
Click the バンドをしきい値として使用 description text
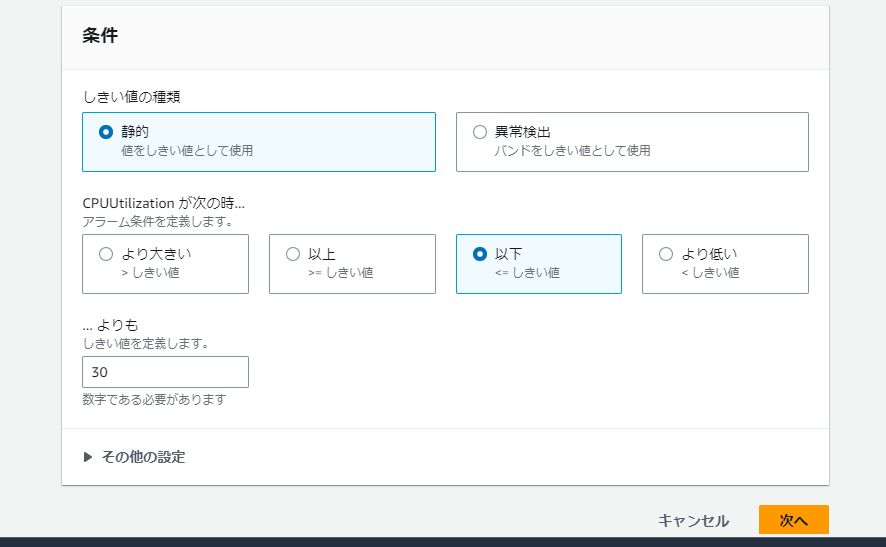tap(572, 151)
